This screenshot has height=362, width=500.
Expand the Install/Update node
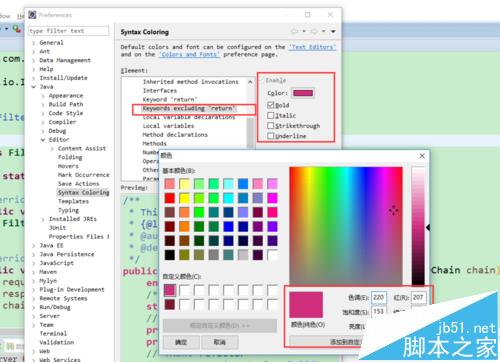34,78
